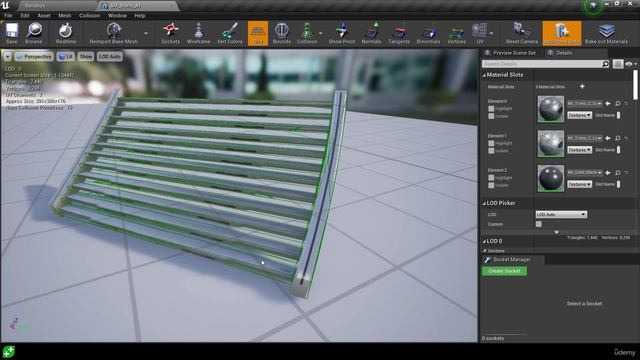Toggle the Realtime viewport option
640x360 pixels.
point(65,33)
